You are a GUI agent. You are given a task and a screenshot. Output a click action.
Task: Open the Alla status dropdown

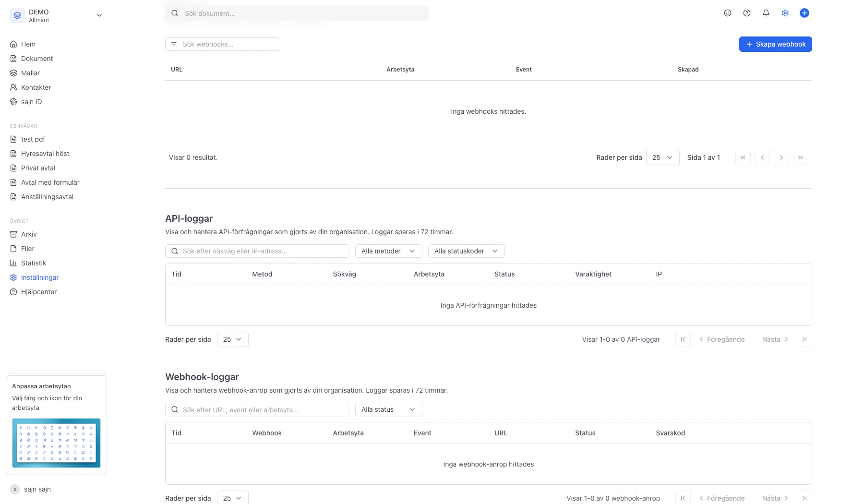point(388,409)
